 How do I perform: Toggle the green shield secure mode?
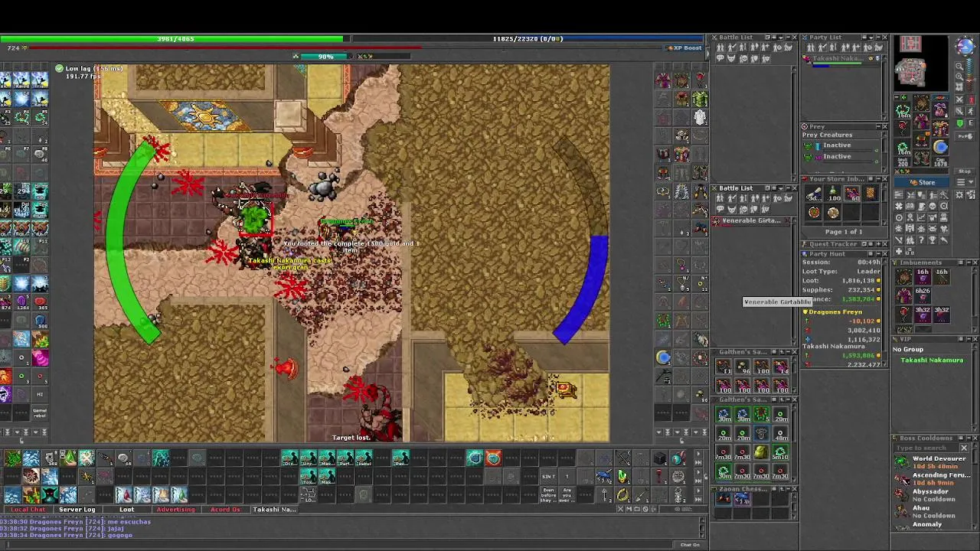pyautogui.click(x=959, y=123)
